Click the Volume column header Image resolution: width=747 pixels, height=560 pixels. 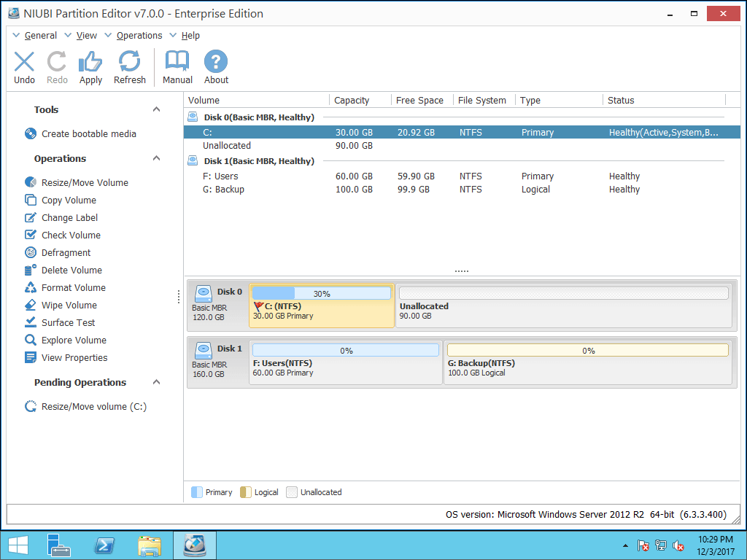[x=256, y=100]
